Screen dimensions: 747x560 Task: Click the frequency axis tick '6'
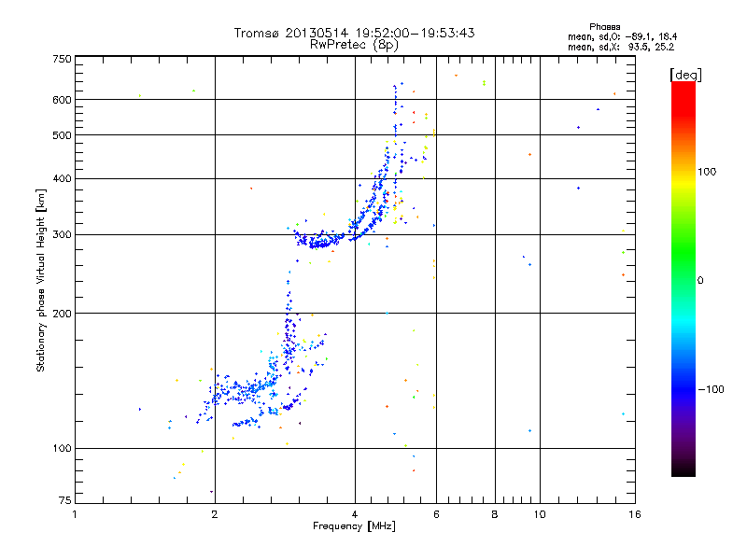436,514
